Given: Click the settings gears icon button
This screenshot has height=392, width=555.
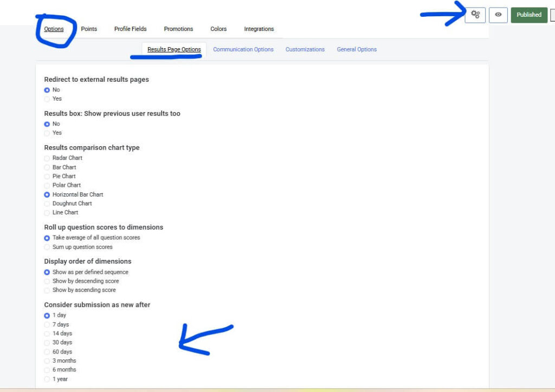Looking at the screenshot, I should point(475,15).
